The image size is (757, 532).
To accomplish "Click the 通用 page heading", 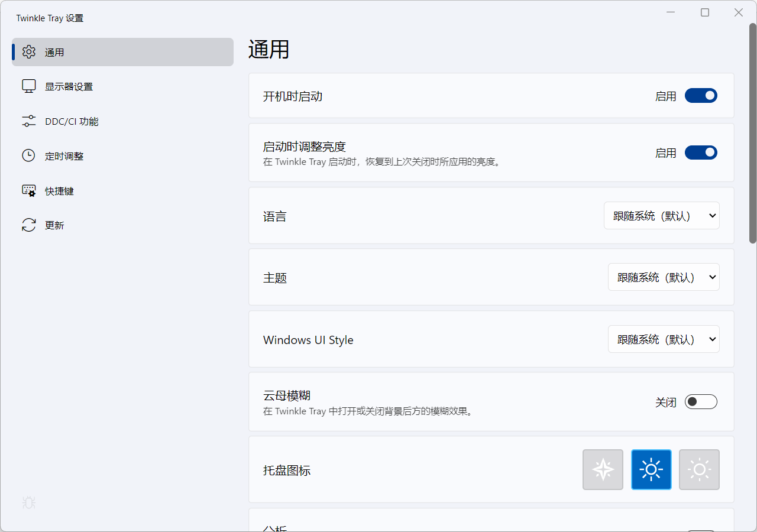I will (x=269, y=50).
